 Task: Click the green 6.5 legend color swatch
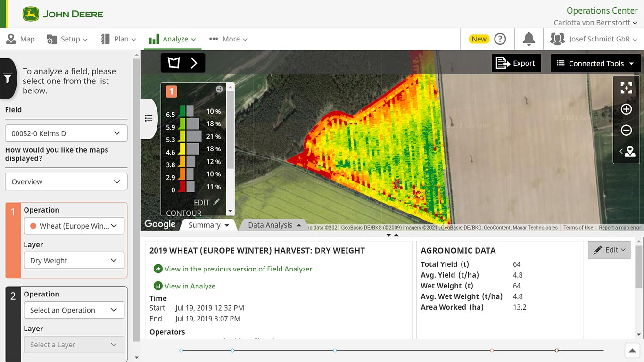pos(182,111)
